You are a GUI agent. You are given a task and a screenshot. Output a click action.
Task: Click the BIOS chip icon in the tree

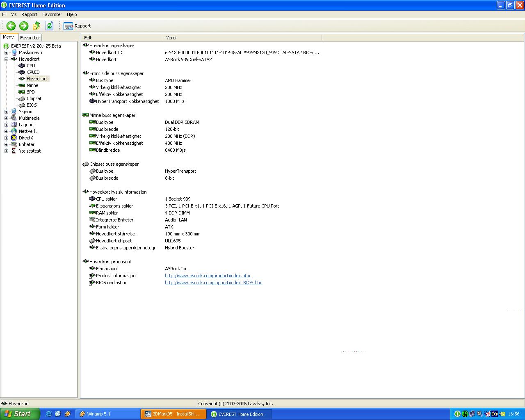click(x=22, y=105)
